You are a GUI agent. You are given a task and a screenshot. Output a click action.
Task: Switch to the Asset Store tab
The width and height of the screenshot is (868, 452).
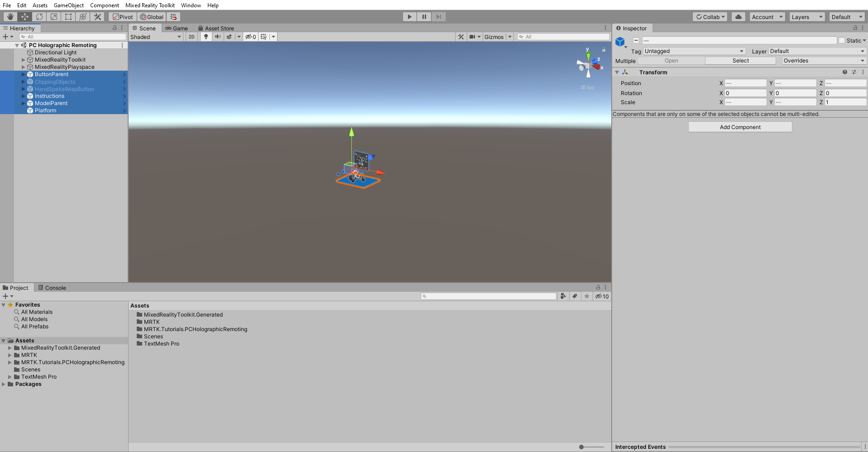click(x=216, y=28)
